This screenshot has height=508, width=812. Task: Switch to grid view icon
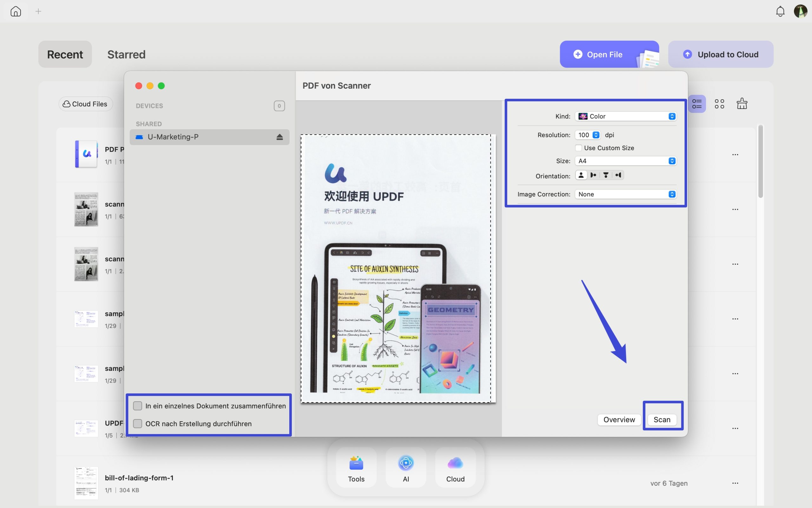pyautogui.click(x=719, y=104)
